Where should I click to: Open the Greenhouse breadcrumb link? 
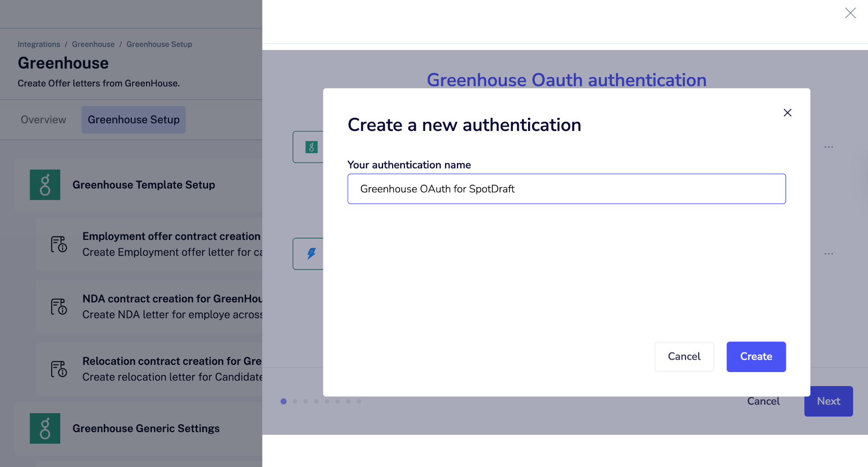[x=93, y=44]
